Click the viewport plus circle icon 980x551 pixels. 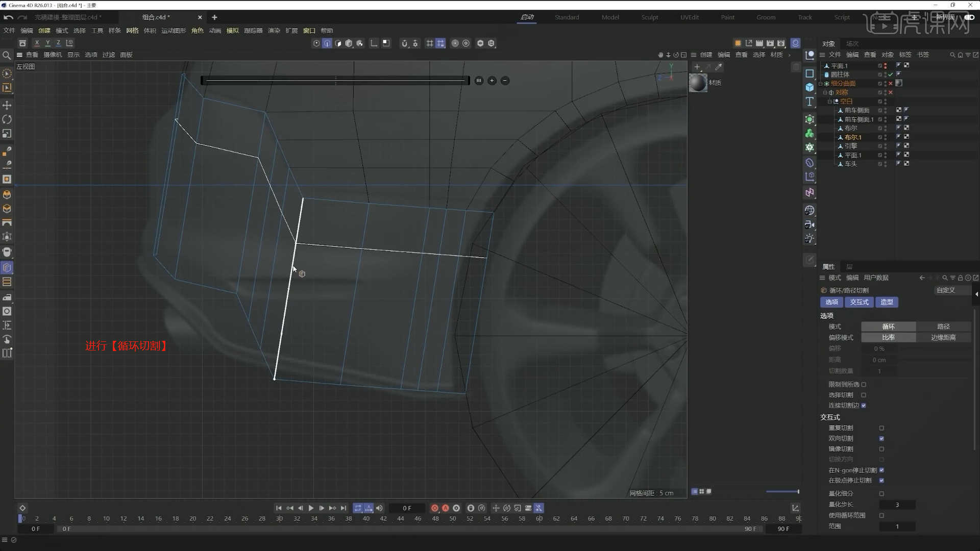point(492,81)
